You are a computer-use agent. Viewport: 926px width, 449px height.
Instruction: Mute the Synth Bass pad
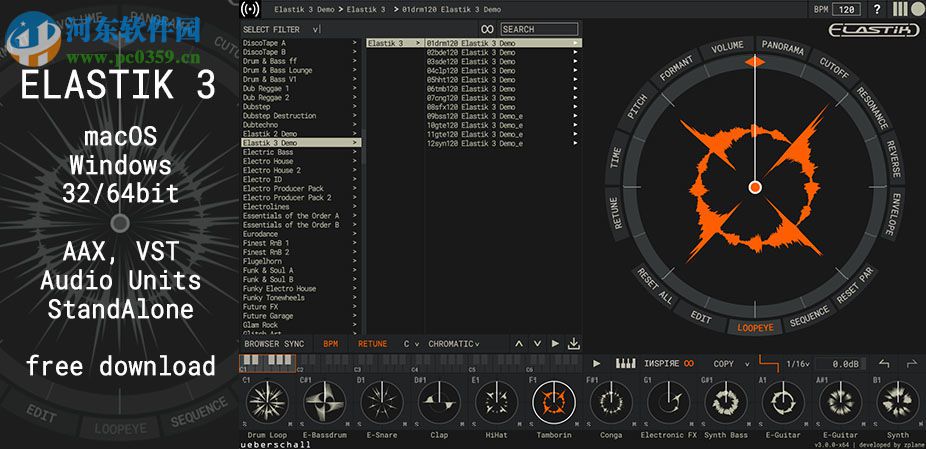749,424
